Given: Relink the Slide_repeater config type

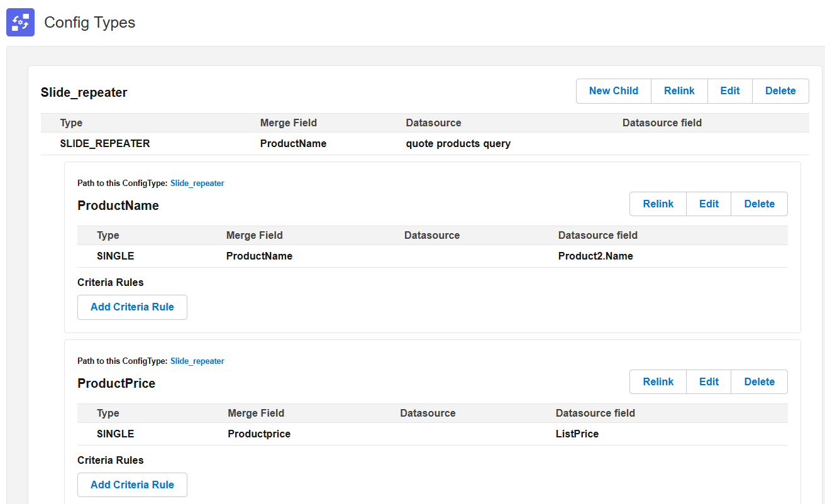Looking at the screenshot, I should click(679, 91).
